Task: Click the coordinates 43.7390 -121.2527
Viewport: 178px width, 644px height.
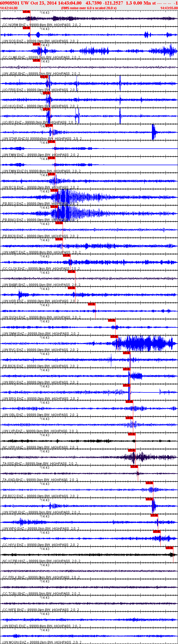Action: (x=104, y=3)
